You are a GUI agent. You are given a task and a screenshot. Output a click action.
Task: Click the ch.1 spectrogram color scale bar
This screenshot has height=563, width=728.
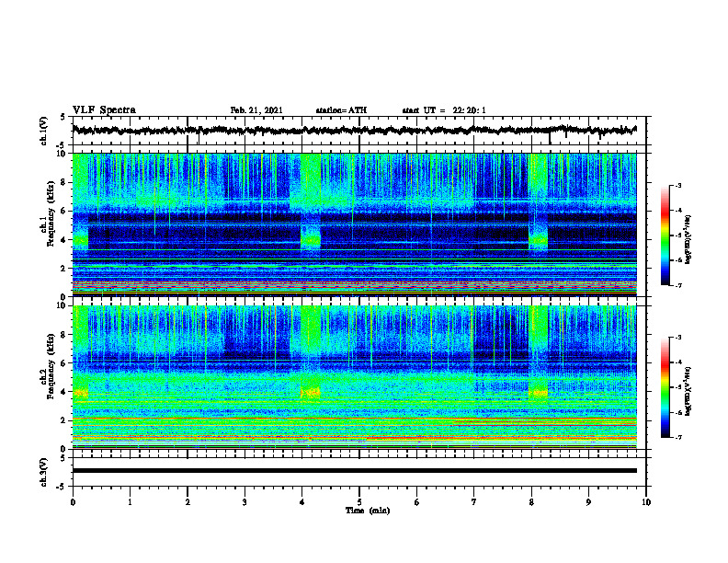pos(665,236)
